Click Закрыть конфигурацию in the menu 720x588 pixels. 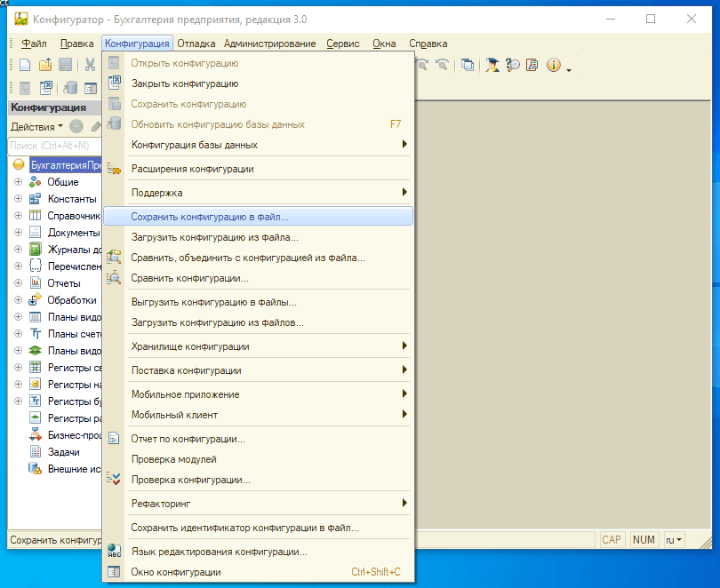(x=185, y=83)
